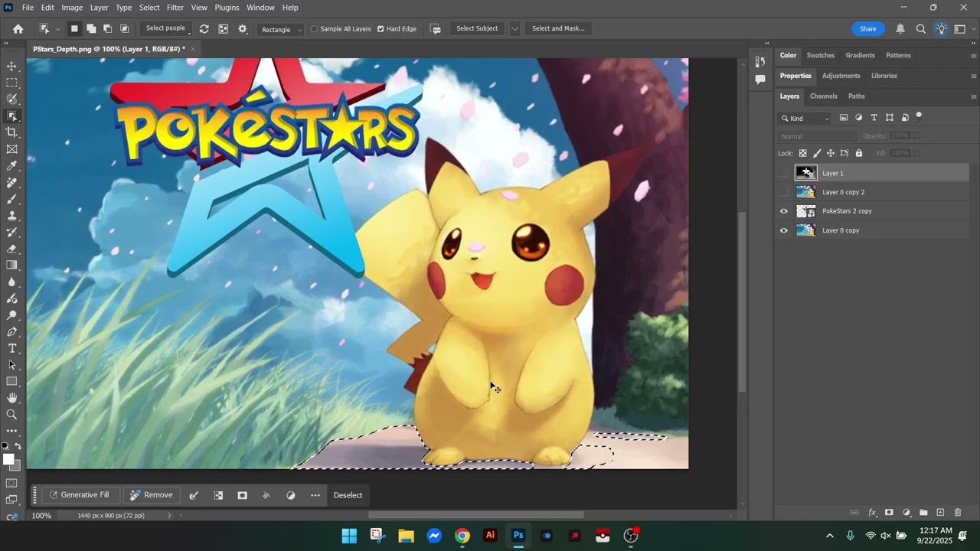Screen dimensions: 980x551
Task: Select the Eraser tool
Action: [11, 249]
